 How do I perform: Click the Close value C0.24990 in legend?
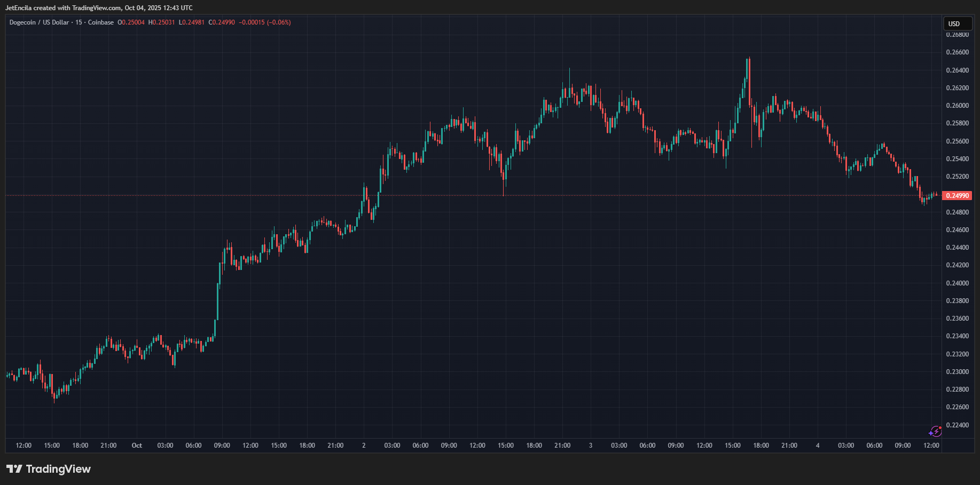[222, 22]
